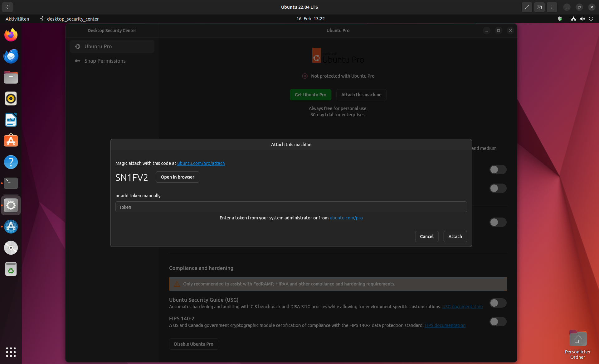The height and width of the screenshot is (364, 599).
Task: Open the Help question mark icon
Action: [x=11, y=162]
